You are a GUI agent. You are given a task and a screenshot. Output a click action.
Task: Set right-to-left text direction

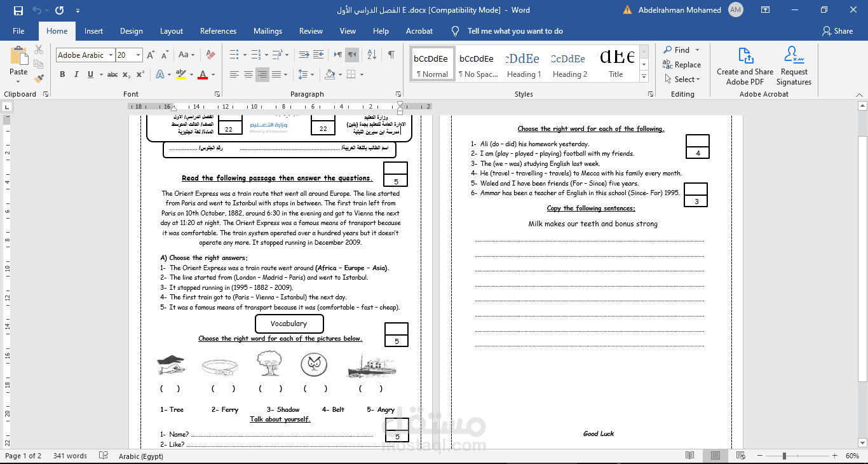click(352, 55)
